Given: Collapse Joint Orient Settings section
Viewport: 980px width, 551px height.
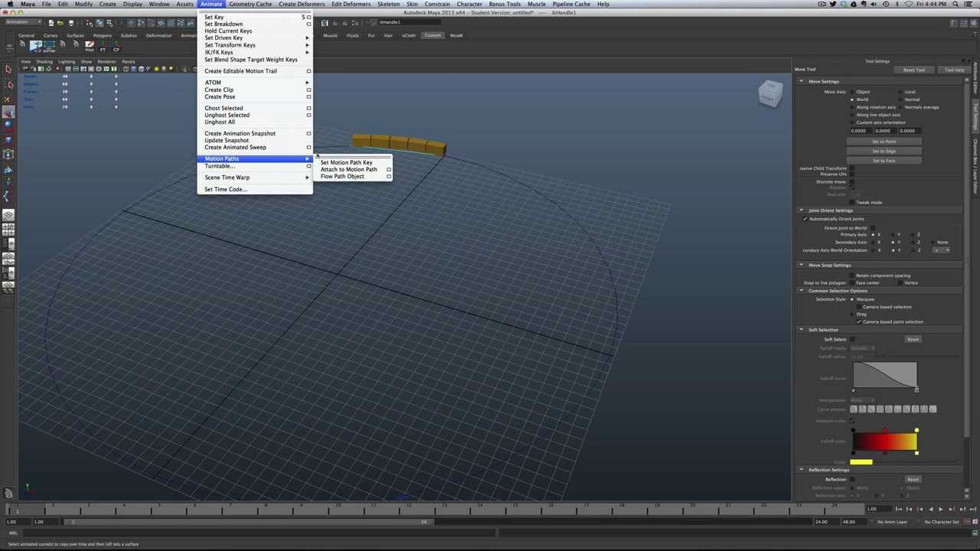Looking at the screenshot, I should (x=802, y=210).
